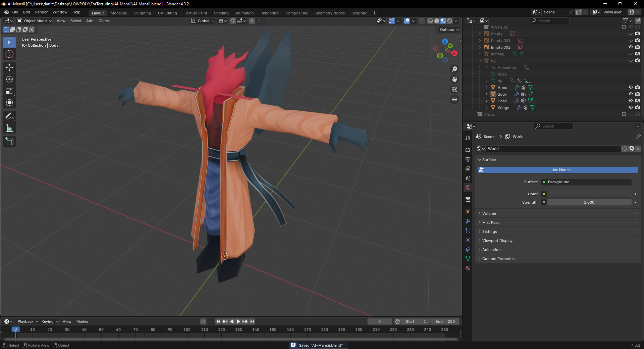Screen dimensions: 644x349
Task: Expand the Volume panel
Action: coord(557,213)
